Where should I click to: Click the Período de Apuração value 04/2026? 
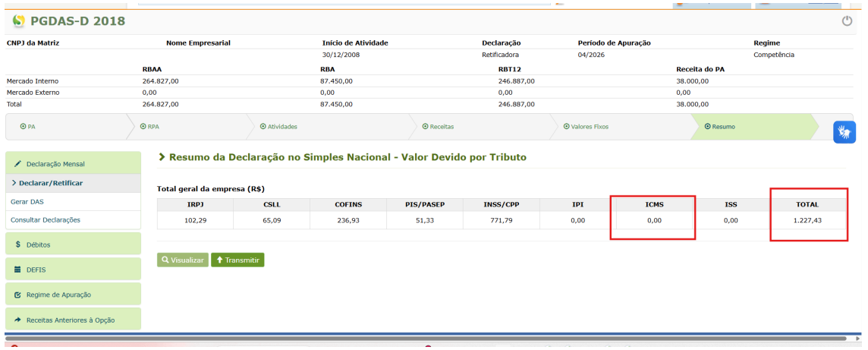click(x=592, y=55)
